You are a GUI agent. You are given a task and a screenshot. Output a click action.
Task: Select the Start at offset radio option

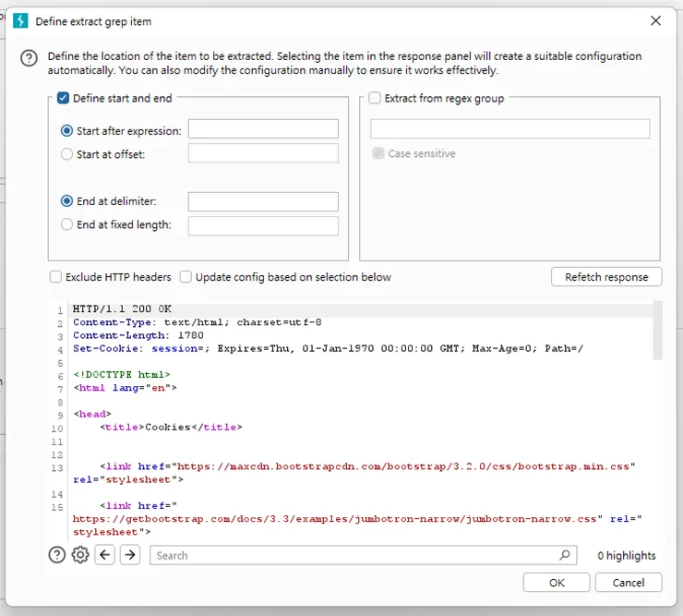tap(66, 154)
